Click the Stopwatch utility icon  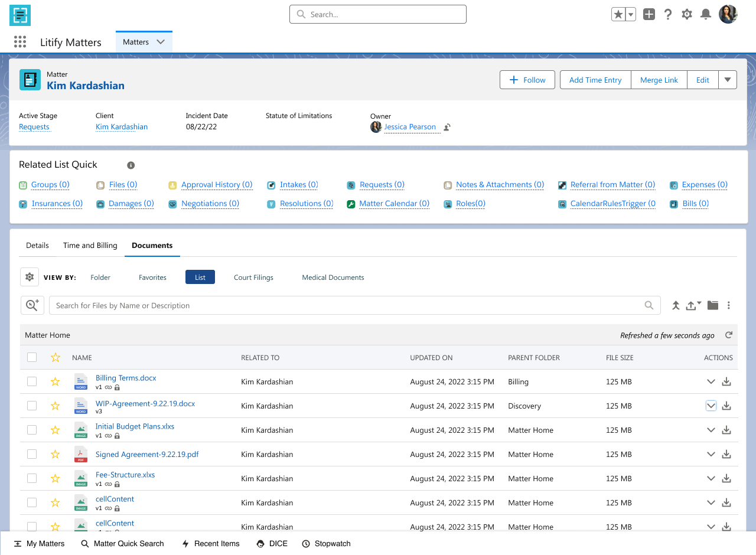click(306, 544)
